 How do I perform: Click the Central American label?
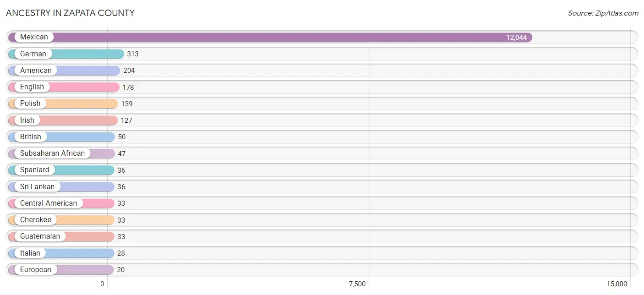tap(49, 203)
